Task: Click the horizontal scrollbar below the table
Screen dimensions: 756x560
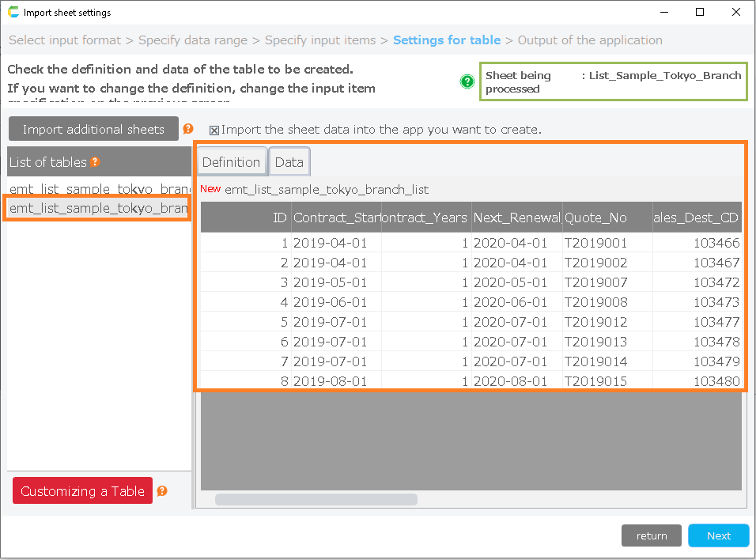Action: (316, 499)
